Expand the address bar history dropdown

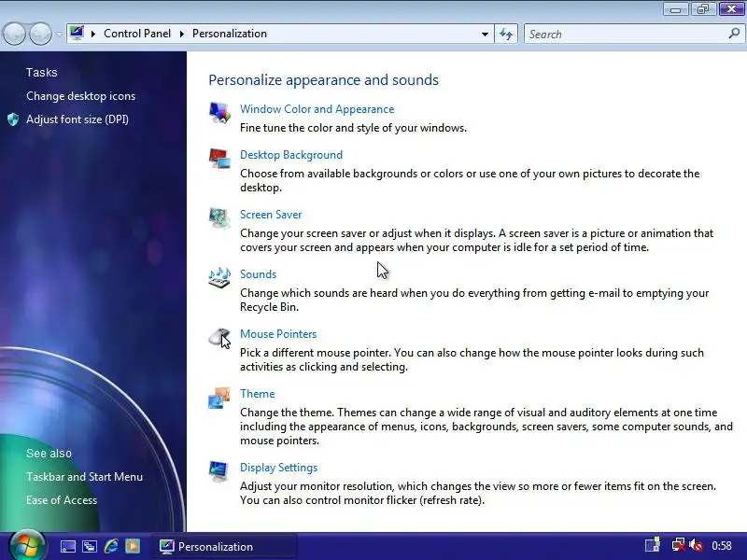click(485, 34)
